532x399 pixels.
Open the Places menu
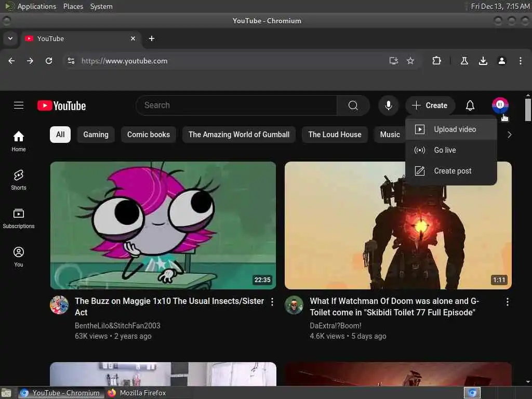[73, 6]
